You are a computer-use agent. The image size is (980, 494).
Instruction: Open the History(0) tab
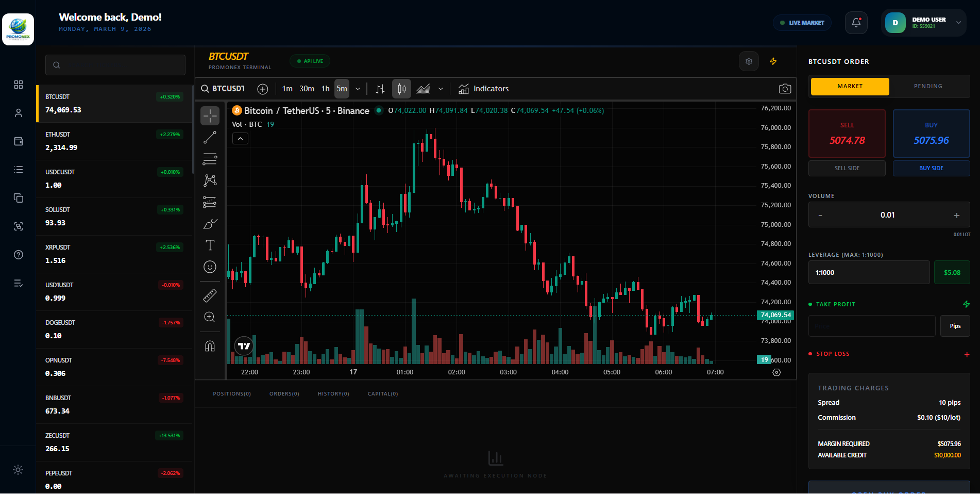point(333,394)
